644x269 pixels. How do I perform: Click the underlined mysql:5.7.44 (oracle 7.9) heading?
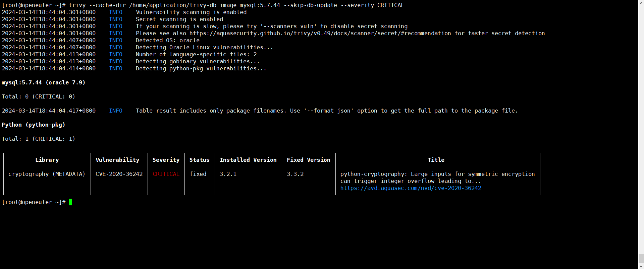pyautogui.click(x=44, y=82)
